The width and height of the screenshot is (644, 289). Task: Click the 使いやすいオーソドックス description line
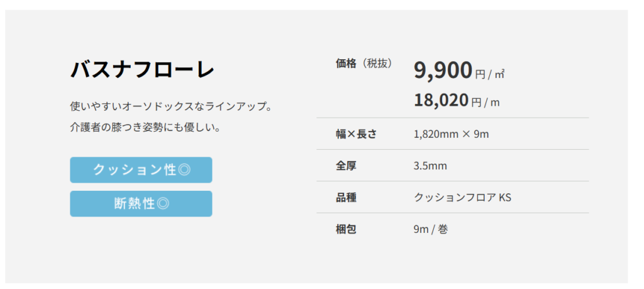click(171, 107)
